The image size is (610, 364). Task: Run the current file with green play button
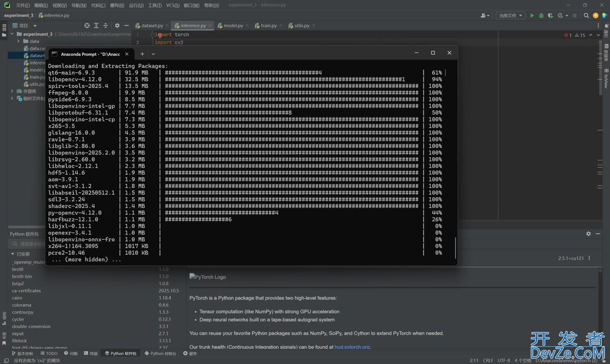click(532, 16)
